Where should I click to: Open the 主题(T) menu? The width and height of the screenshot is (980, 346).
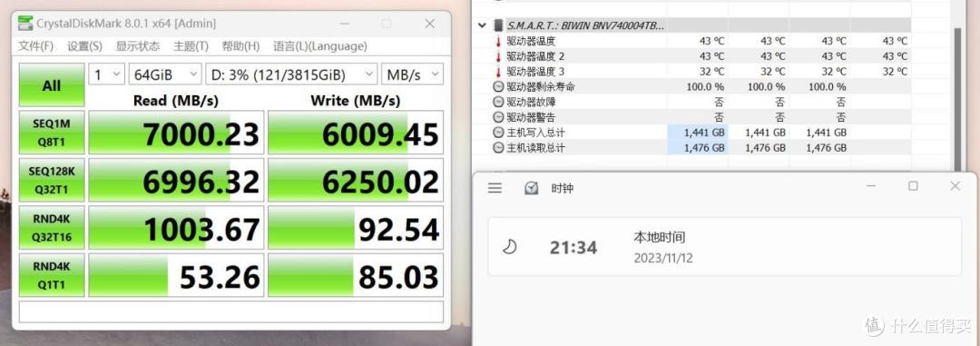[x=191, y=46]
